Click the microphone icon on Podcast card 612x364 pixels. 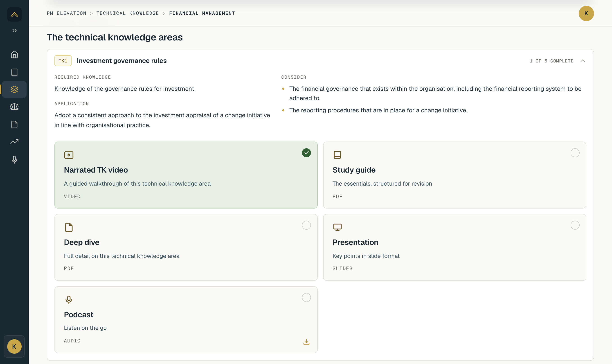pos(69,300)
